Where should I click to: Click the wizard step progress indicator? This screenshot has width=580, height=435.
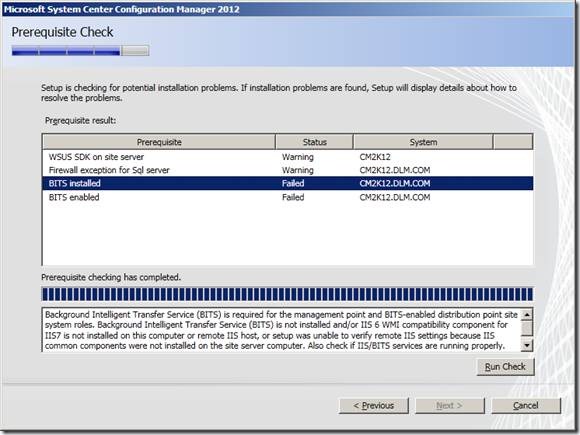coord(80,51)
